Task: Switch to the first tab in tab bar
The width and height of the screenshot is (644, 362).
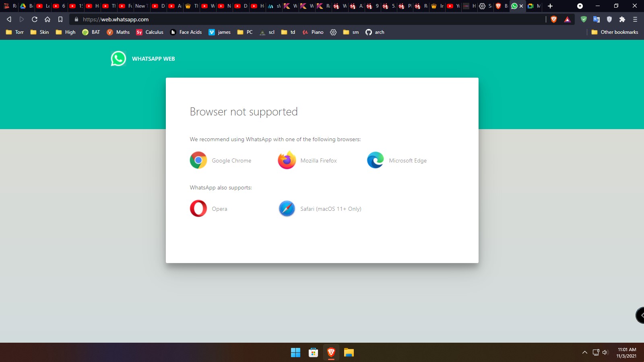Action: tap(9, 6)
